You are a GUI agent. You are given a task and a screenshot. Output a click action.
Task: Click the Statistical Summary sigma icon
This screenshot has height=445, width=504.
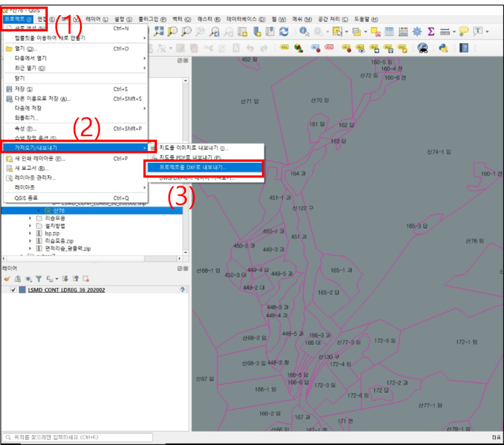(431, 31)
